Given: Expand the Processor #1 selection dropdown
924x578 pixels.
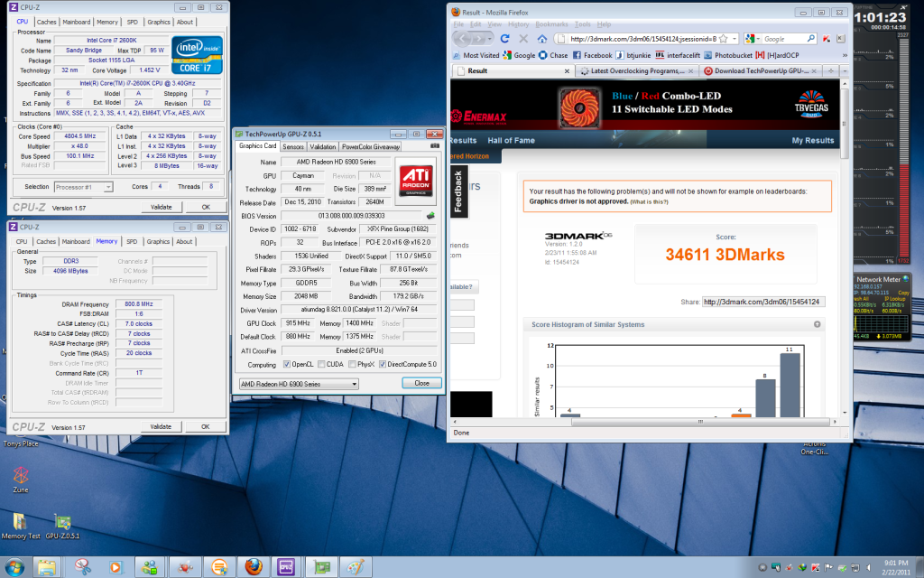Looking at the screenshot, I should coord(108,187).
